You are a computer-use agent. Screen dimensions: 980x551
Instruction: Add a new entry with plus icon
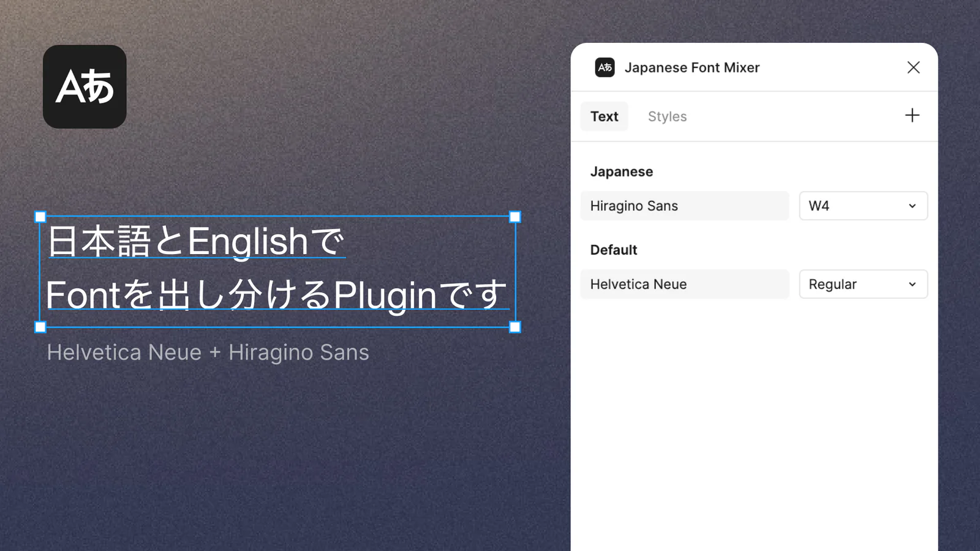(x=912, y=115)
